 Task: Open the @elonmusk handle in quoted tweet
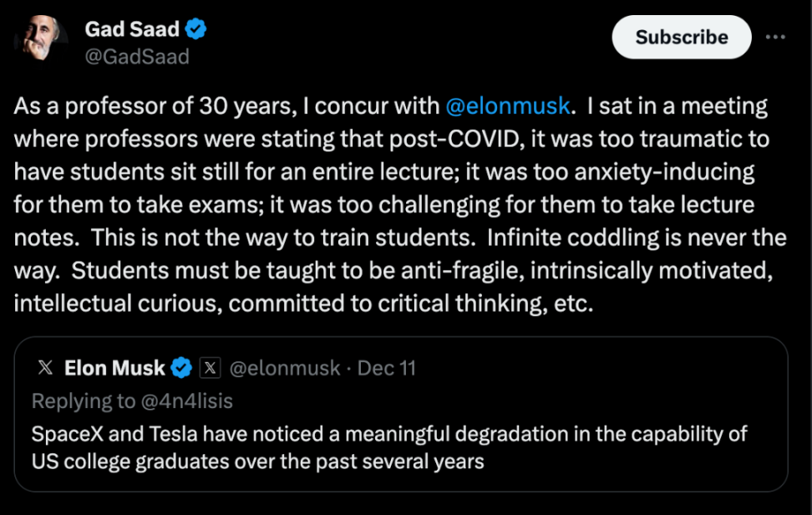(x=285, y=368)
